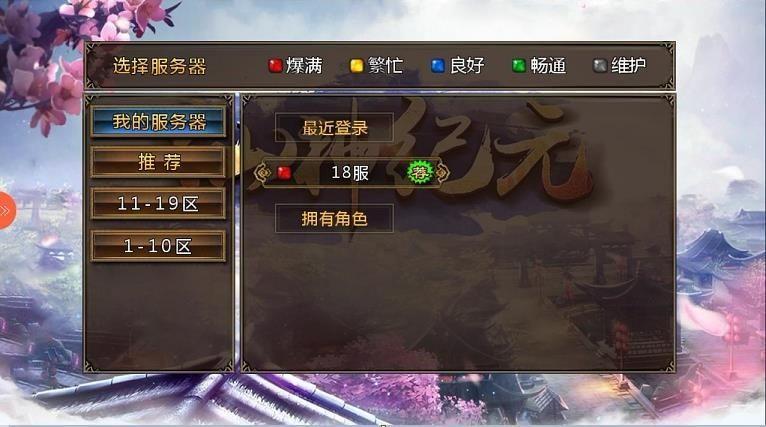Click the 爆满 legend text

tap(304, 65)
